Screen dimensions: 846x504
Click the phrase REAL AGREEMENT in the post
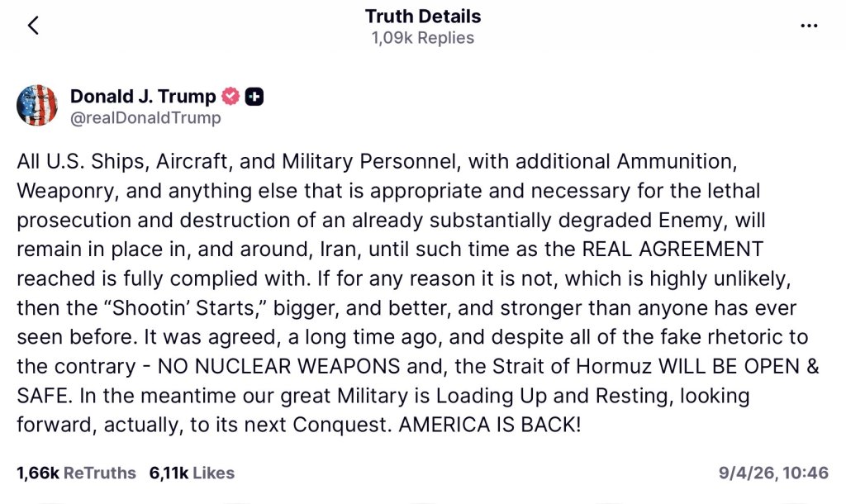[673, 250]
